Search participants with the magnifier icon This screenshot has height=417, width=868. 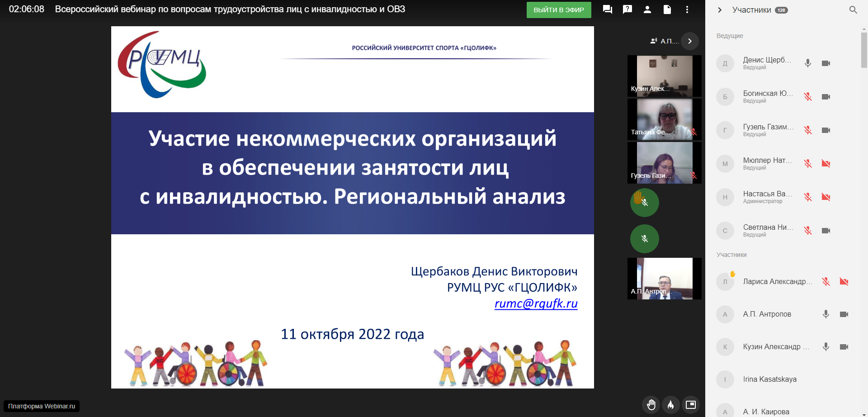tap(853, 10)
